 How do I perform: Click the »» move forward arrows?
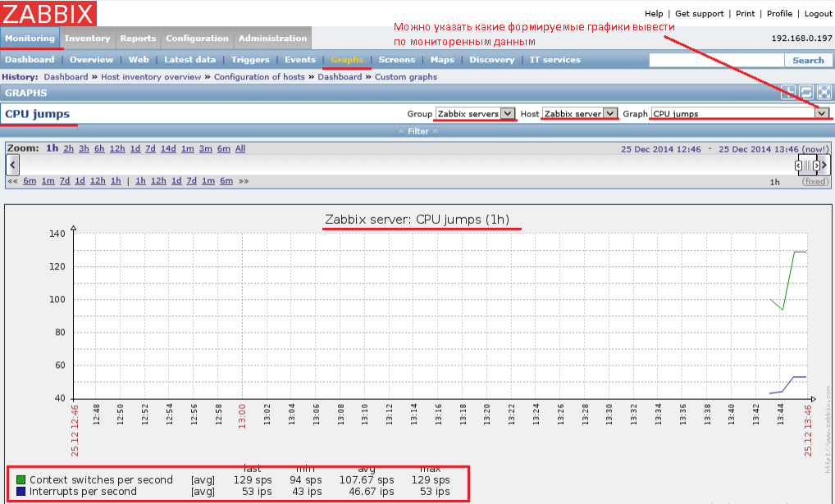[244, 181]
